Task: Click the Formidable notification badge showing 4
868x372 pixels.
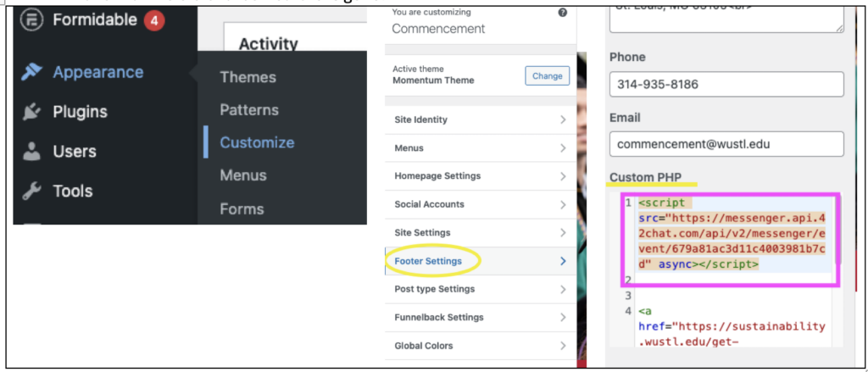Action: (x=153, y=20)
